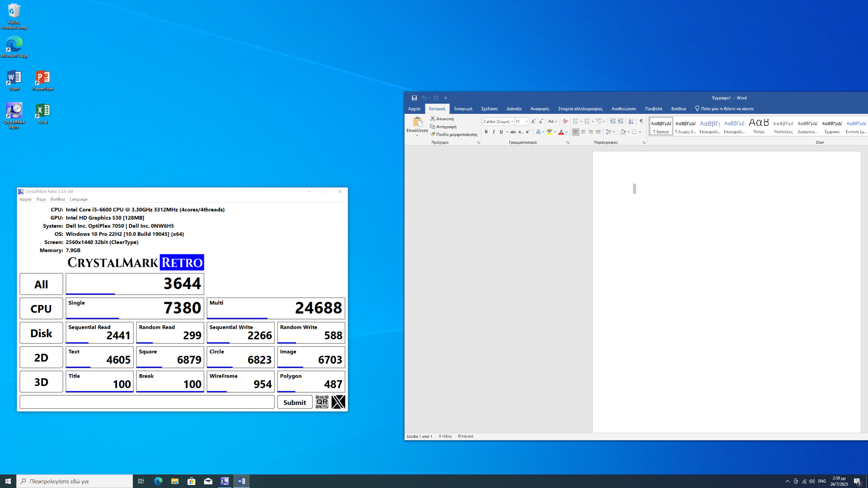Image resolution: width=868 pixels, height=488 pixels.
Task: Open Microsoft Edge from the taskbar
Action: [x=158, y=481]
